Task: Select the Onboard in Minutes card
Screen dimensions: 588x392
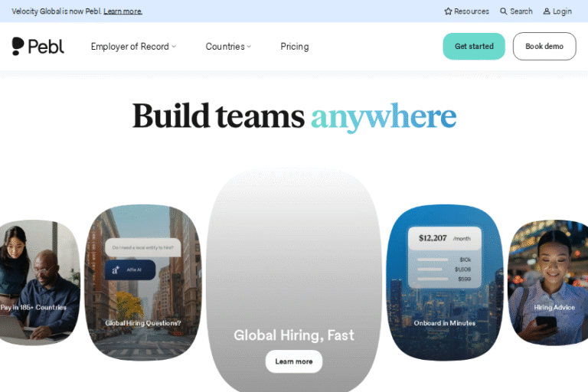Action: (x=445, y=282)
